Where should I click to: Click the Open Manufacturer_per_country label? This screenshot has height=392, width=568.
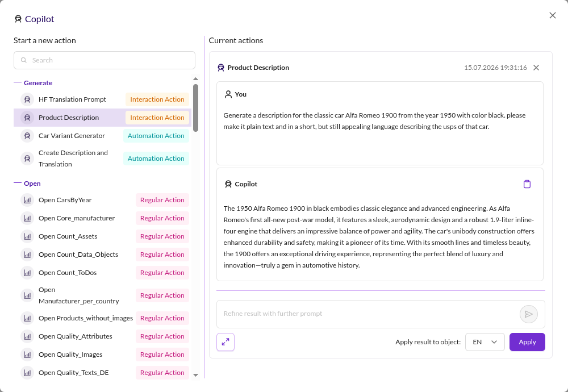(78, 295)
